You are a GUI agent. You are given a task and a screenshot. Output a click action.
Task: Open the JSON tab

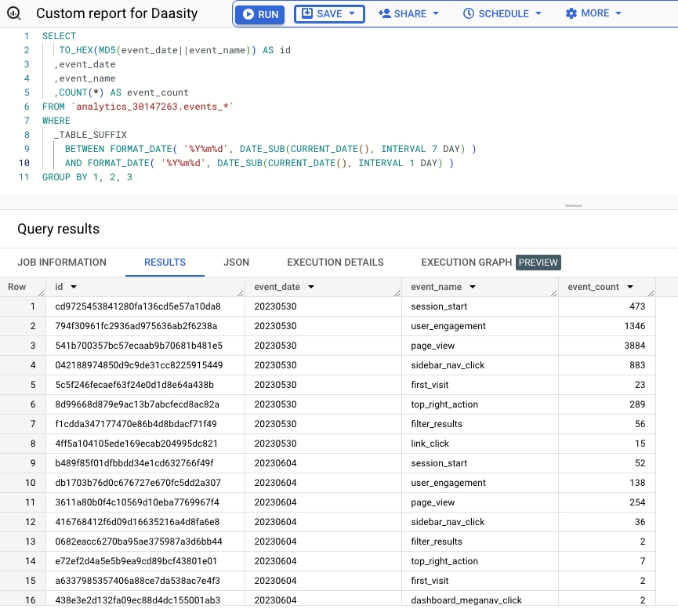(236, 263)
